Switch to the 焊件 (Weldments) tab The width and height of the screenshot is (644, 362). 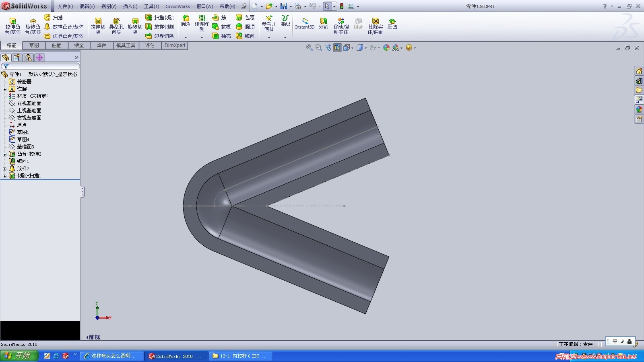tap(102, 45)
